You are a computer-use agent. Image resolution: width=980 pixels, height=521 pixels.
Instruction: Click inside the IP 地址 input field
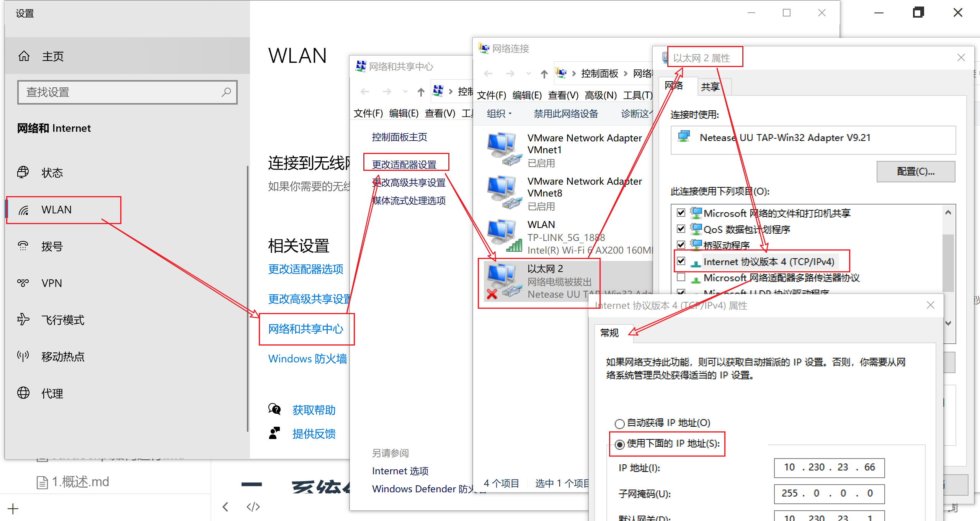tap(829, 468)
